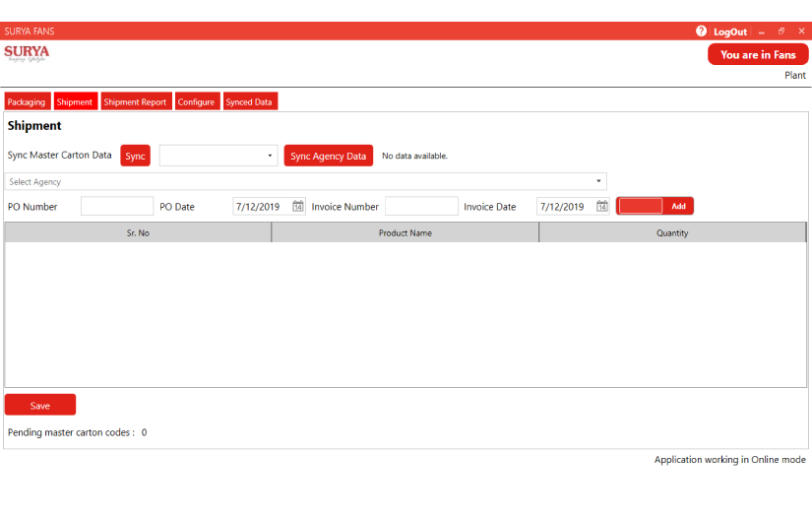The width and height of the screenshot is (812, 517).
Task: Open the help question mark icon
Action: (701, 32)
